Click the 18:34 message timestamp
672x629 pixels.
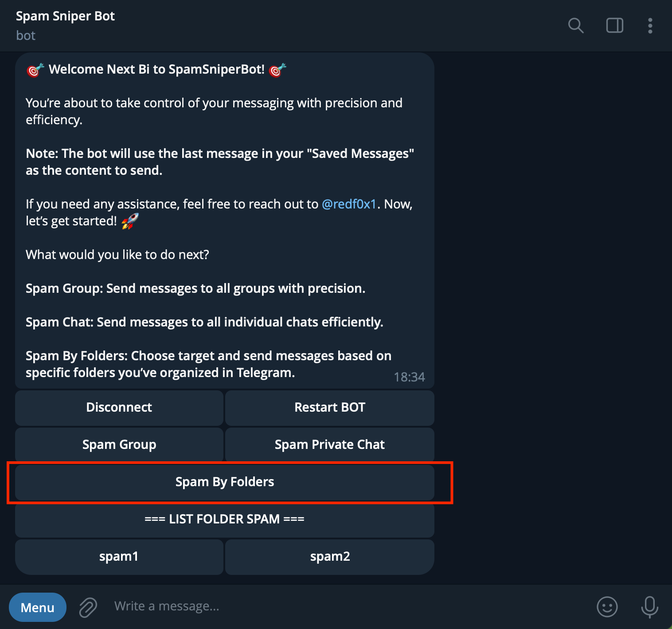tap(409, 377)
